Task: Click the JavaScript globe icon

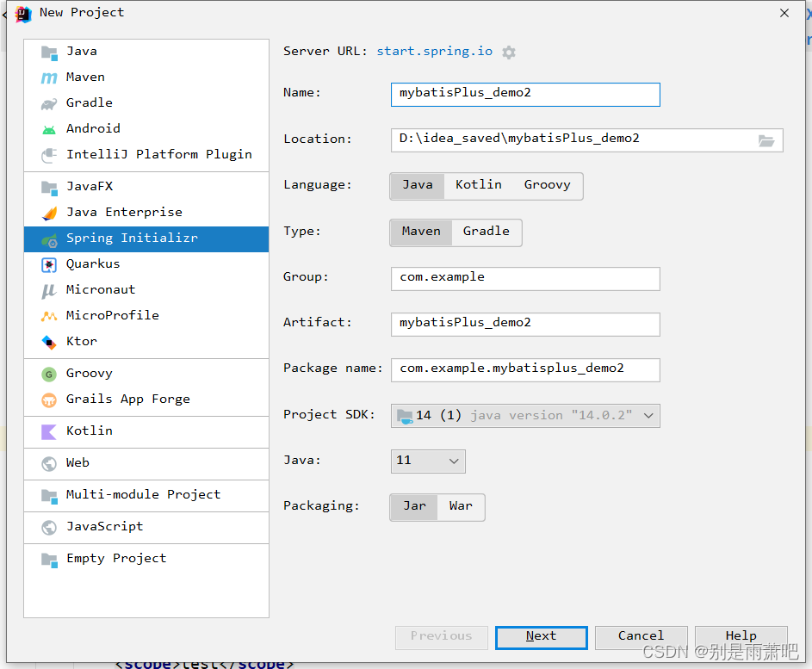Action: [x=49, y=528]
